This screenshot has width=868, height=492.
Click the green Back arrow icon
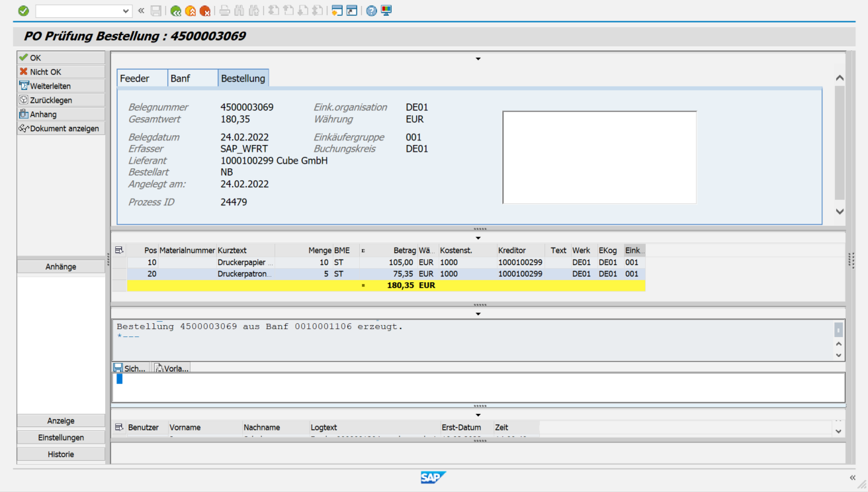coord(175,11)
